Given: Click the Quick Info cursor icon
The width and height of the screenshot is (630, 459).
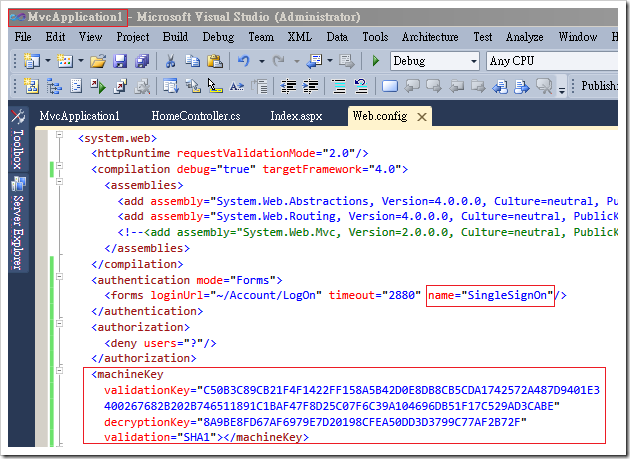Looking at the screenshot, I should point(215,86).
